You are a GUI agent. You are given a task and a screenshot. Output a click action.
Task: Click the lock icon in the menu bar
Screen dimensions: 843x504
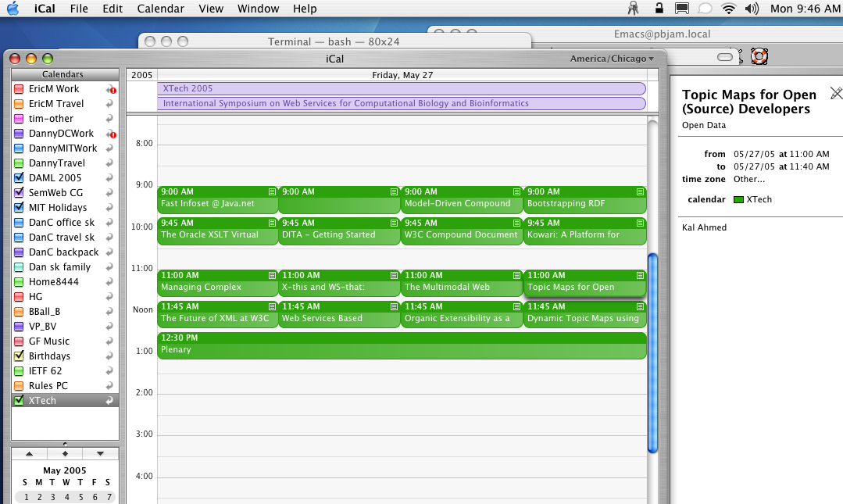tap(659, 8)
